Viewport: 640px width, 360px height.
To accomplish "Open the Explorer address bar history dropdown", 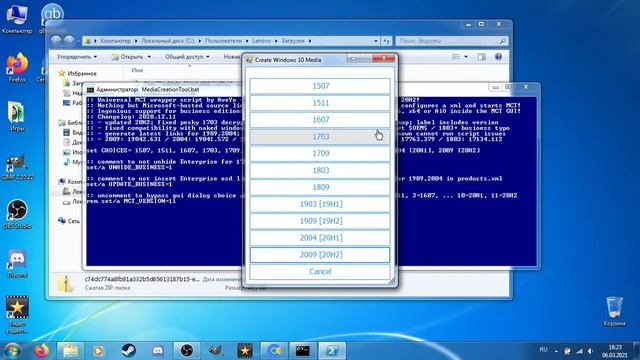I will (376, 41).
